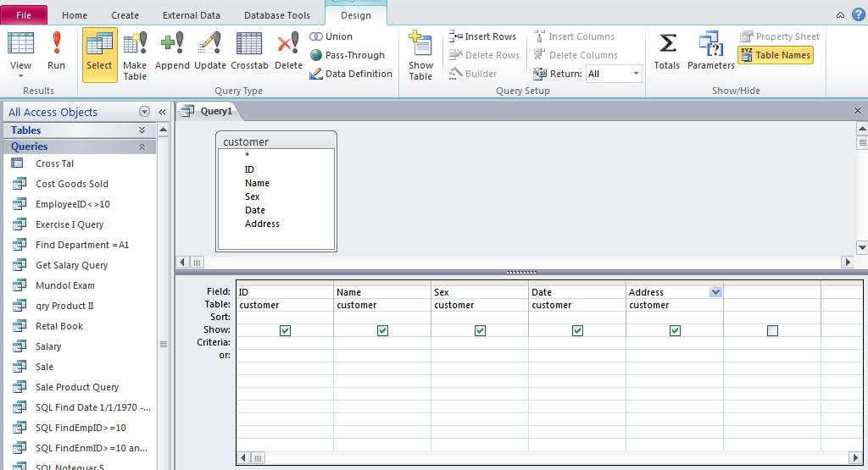The image size is (868, 470).
Task: Uncheck Show for the Address column
Action: tap(675, 330)
